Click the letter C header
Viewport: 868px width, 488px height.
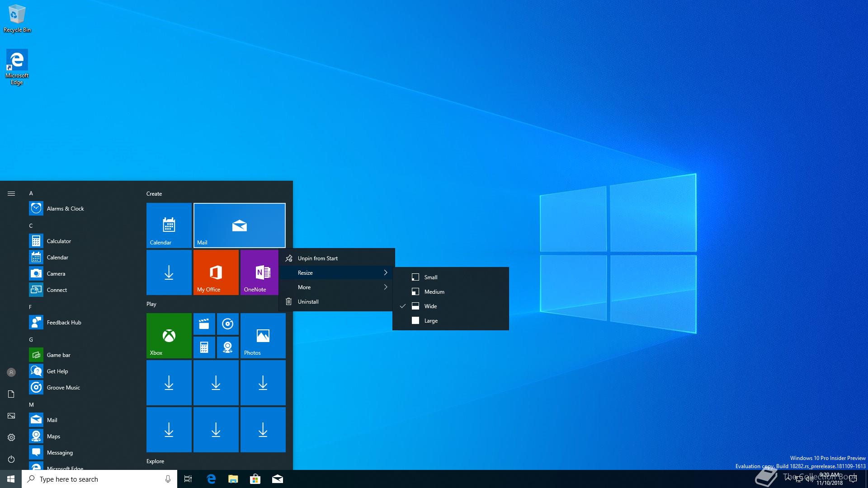pos(31,225)
